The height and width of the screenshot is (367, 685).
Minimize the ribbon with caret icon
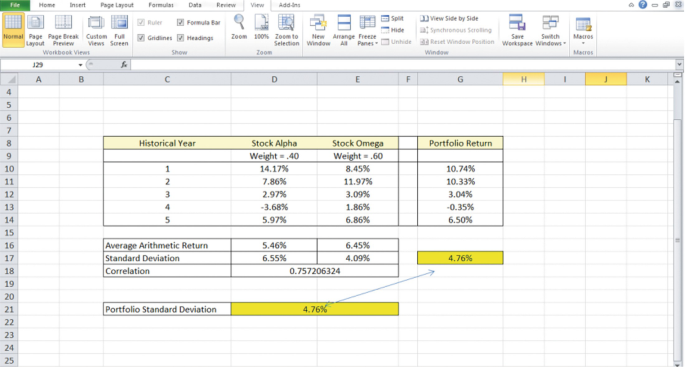point(631,5)
